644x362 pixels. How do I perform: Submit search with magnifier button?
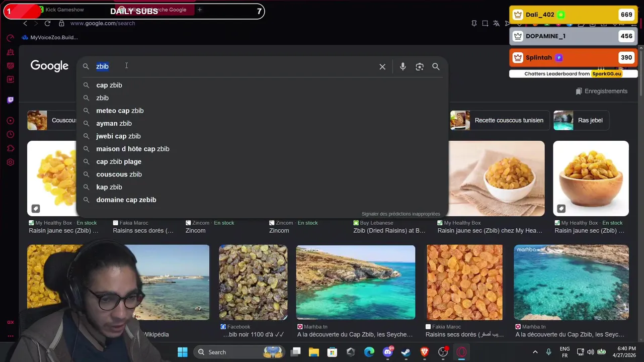[x=436, y=66]
